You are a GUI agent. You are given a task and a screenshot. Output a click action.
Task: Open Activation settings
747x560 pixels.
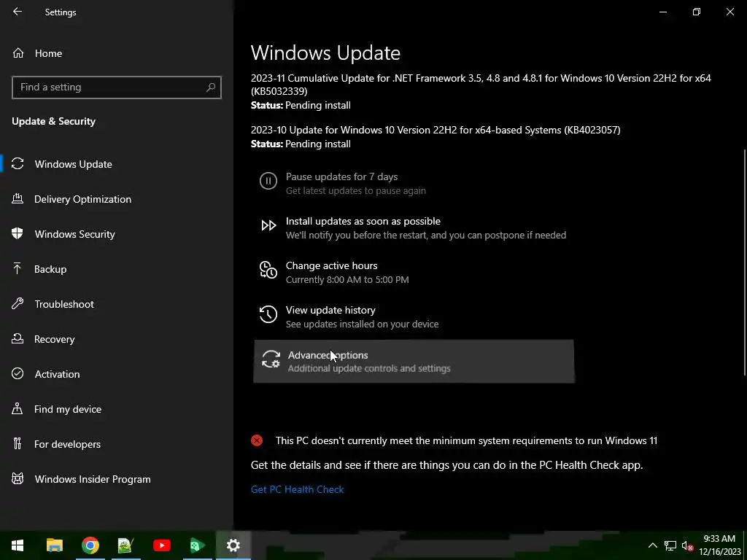click(57, 374)
